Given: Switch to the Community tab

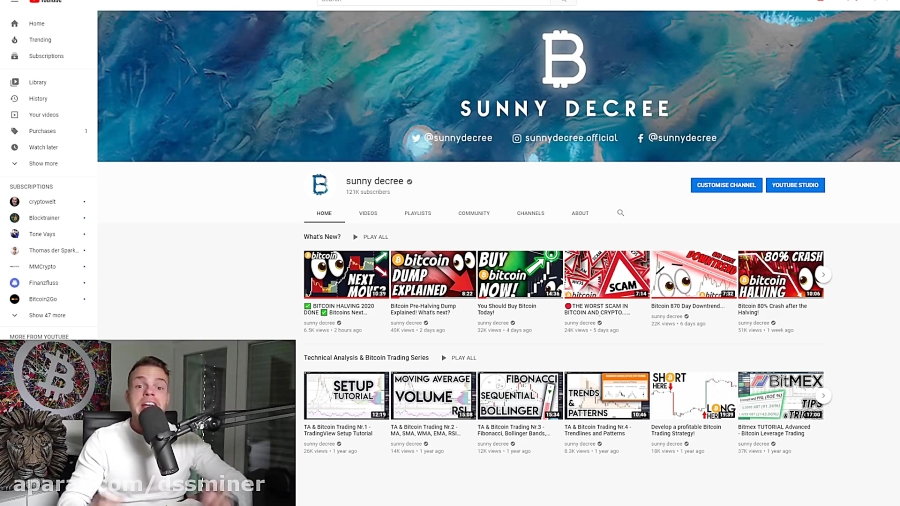Looking at the screenshot, I should pyautogui.click(x=474, y=213).
